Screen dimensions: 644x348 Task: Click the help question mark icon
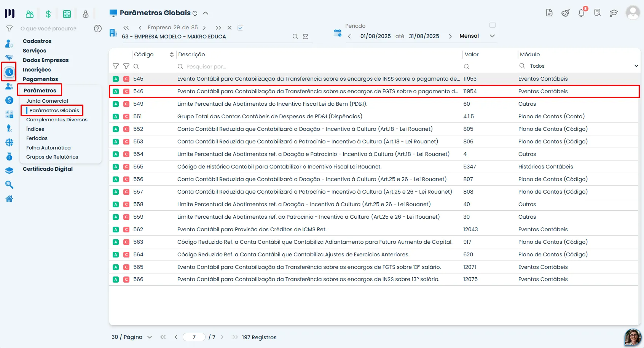click(x=98, y=29)
